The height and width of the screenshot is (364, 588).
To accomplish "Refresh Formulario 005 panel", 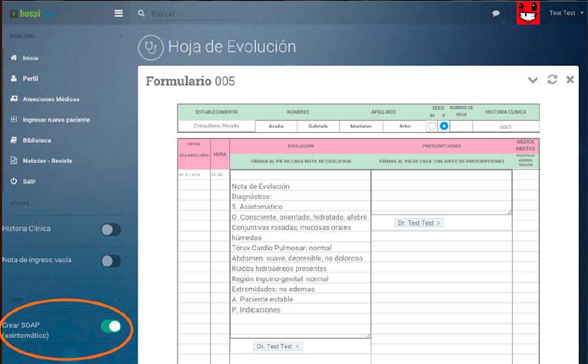I will point(552,80).
